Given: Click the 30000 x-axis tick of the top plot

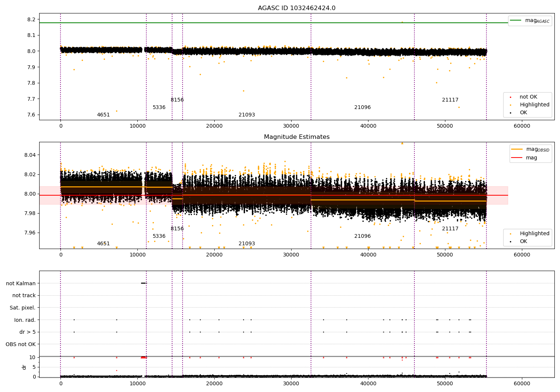Looking at the screenshot, I should (291, 126).
